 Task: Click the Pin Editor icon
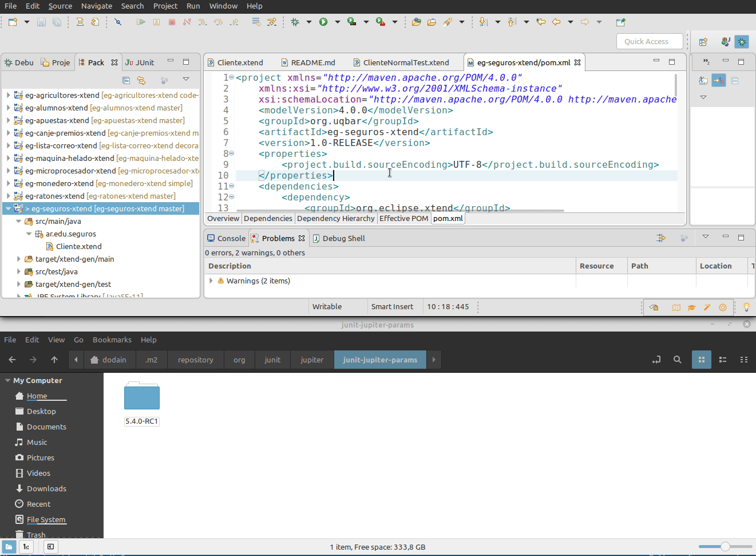(x=620, y=22)
